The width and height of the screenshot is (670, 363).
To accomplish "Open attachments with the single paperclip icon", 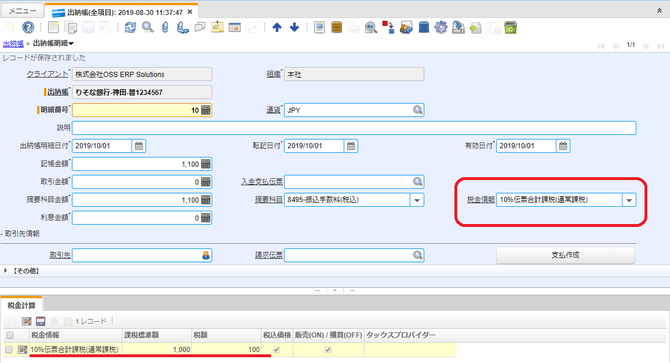I will 165,28.
